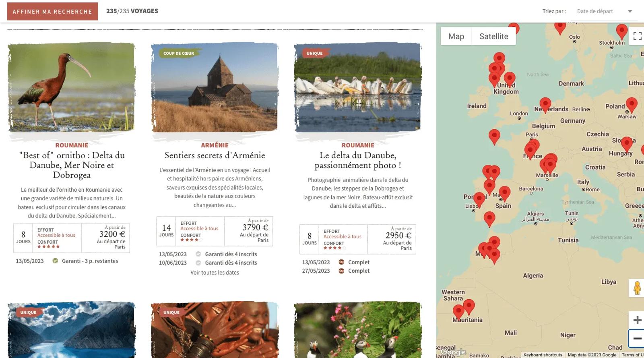Open the Armenian church trip photo
This screenshot has height=358, width=644.
pos(215,87)
